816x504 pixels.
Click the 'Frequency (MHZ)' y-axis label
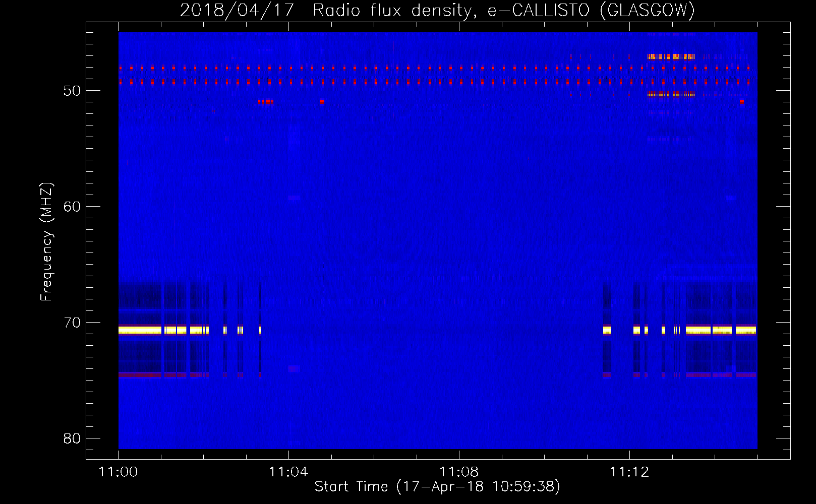click(46, 242)
